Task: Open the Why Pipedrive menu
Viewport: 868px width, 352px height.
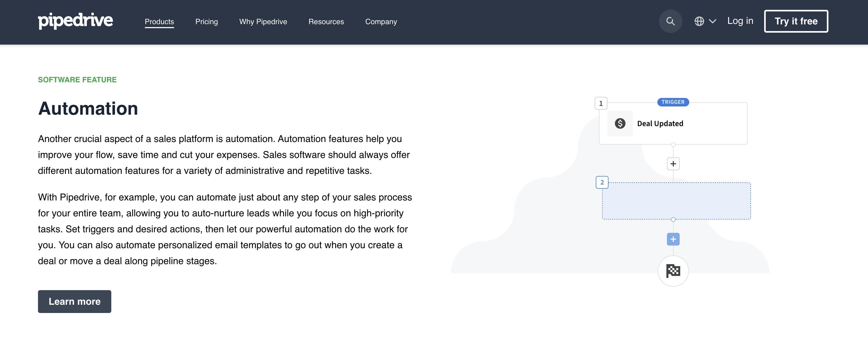Action: [x=263, y=22]
